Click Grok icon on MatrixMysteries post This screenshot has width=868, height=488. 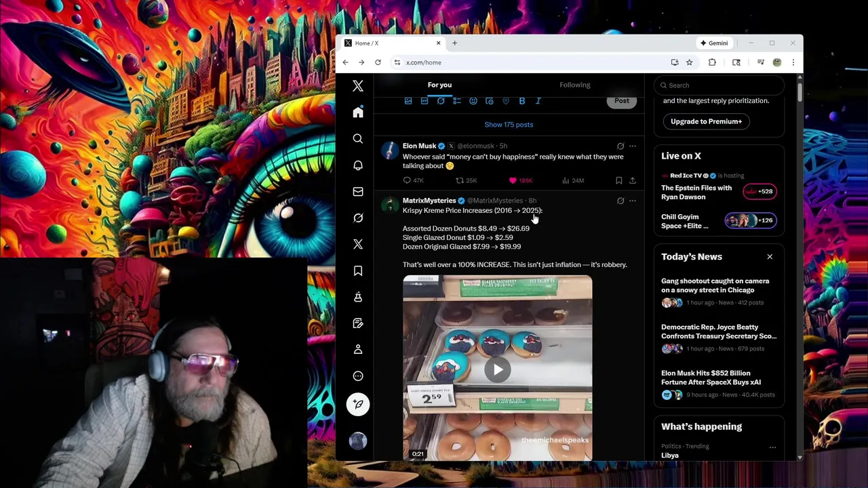(620, 201)
